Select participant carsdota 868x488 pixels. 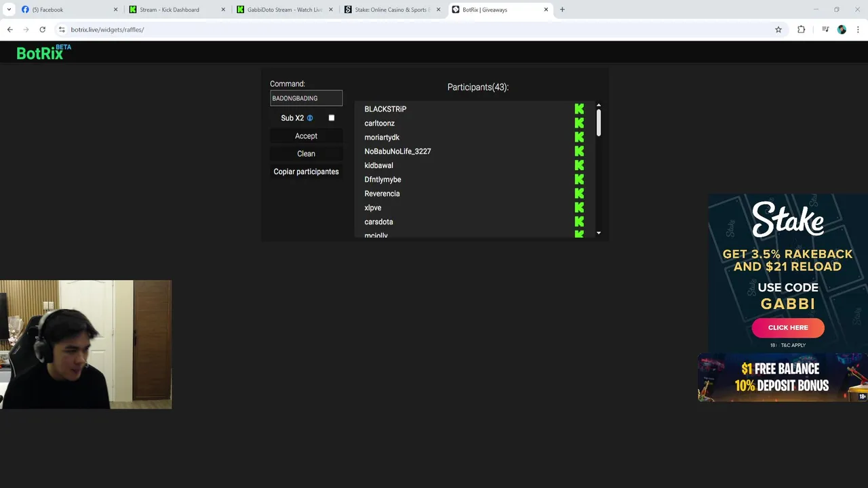378,222
